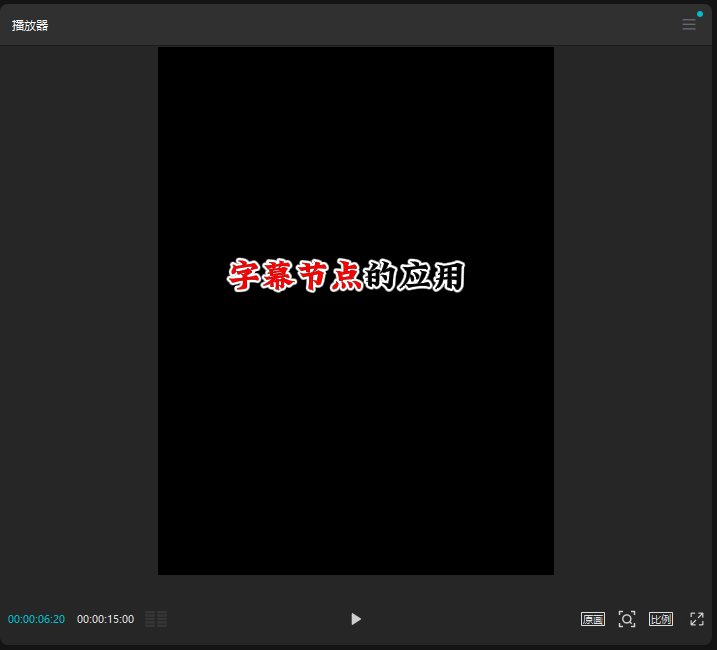The height and width of the screenshot is (650, 717).
Task: Select the 字幕节点的应用 subtitle text in preview
Action: click(x=346, y=275)
